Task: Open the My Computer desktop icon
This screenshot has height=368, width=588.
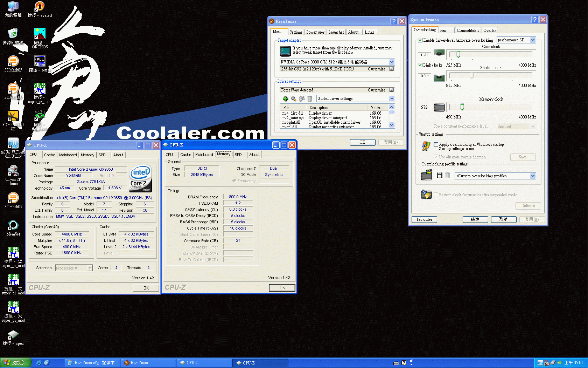Action: pyautogui.click(x=13, y=9)
